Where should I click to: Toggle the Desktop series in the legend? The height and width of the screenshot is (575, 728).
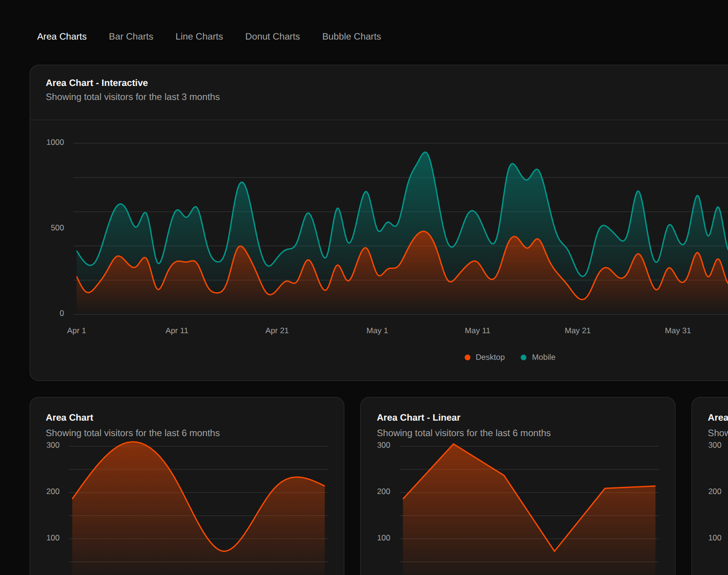pos(490,357)
